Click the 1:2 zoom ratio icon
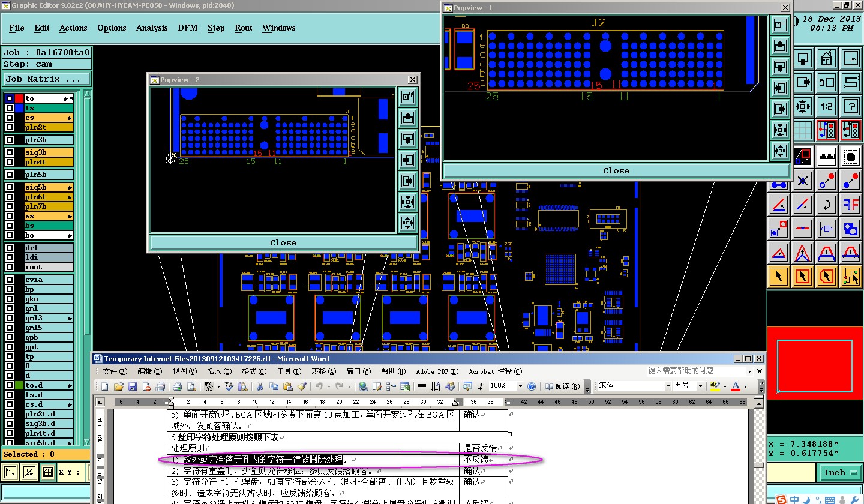This screenshot has width=864, height=504. tap(827, 107)
